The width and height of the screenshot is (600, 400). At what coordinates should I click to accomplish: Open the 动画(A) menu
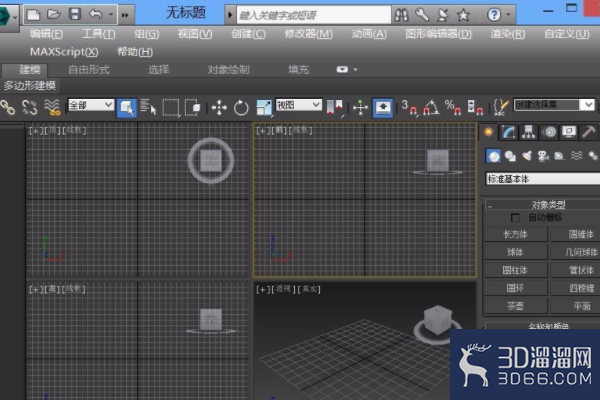[x=369, y=34]
